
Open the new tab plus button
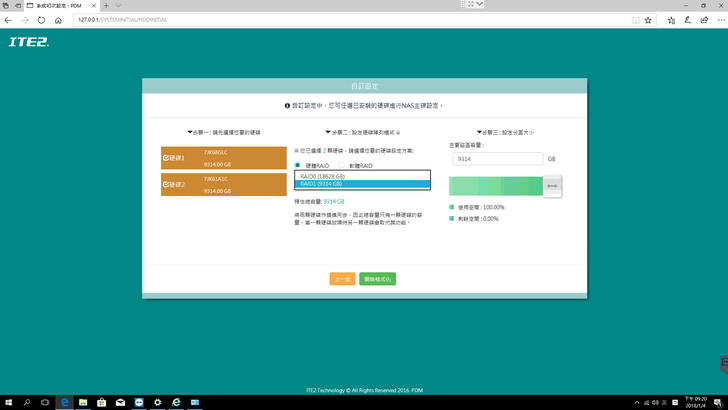(107, 5)
